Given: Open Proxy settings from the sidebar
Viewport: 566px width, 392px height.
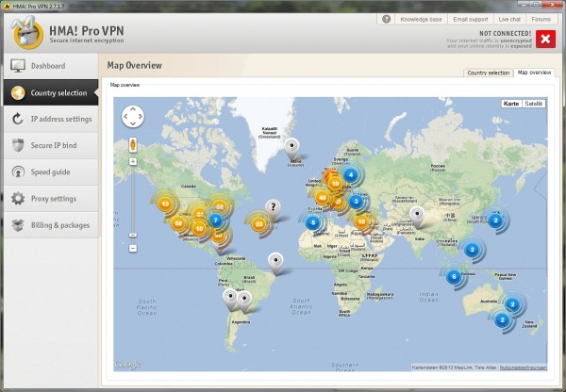Looking at the screenshot, I should pos(51,198).
